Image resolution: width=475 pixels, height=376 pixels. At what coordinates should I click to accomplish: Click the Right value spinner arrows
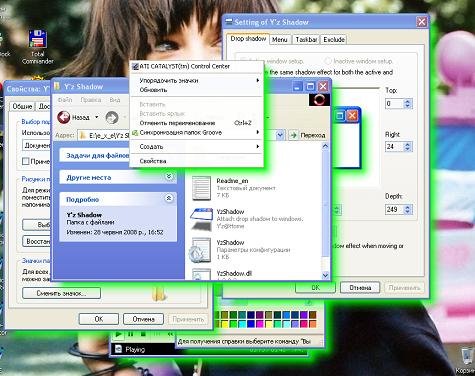pyautogui.click(x=408, y=147)
